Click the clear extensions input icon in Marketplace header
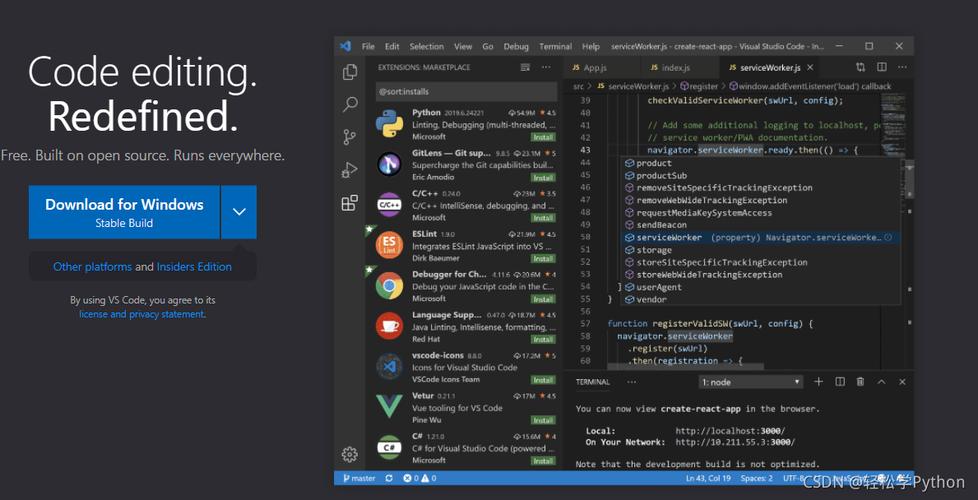This screenshot has height=500, width=978. point(525,67)
